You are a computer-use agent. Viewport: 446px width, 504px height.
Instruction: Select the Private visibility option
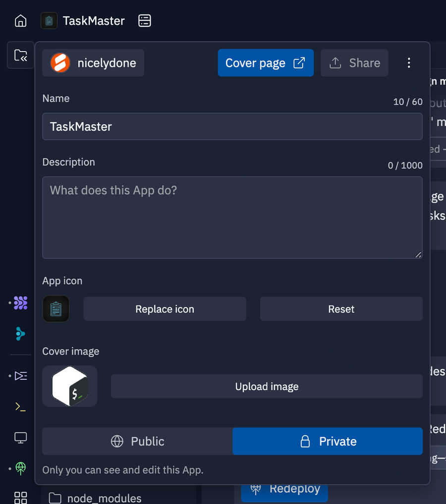click(x=328, y=441)
